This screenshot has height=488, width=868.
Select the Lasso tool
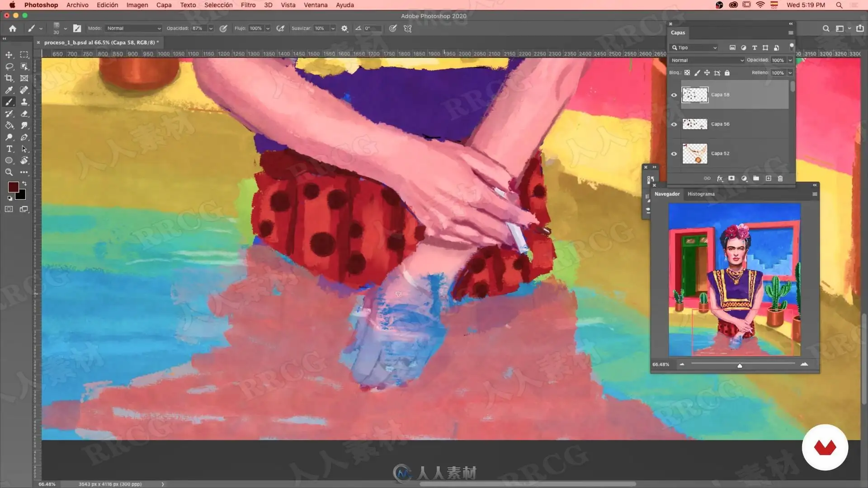[x=9, y=66]
